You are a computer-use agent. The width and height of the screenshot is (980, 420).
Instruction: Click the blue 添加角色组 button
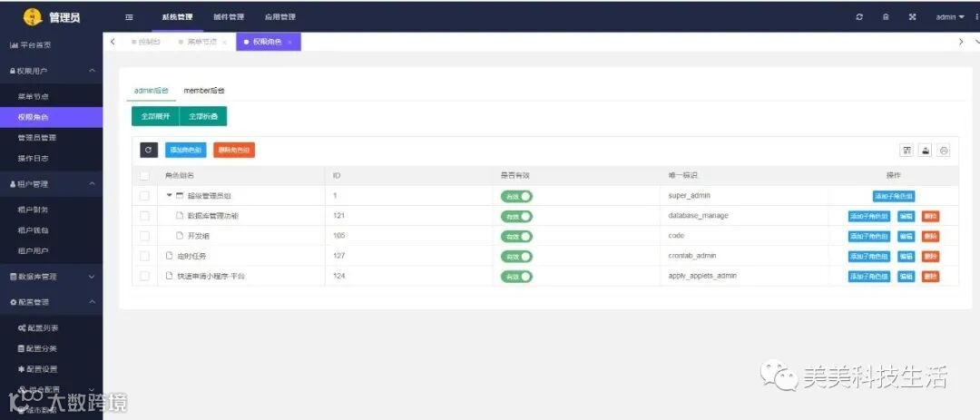coord(186,150)
